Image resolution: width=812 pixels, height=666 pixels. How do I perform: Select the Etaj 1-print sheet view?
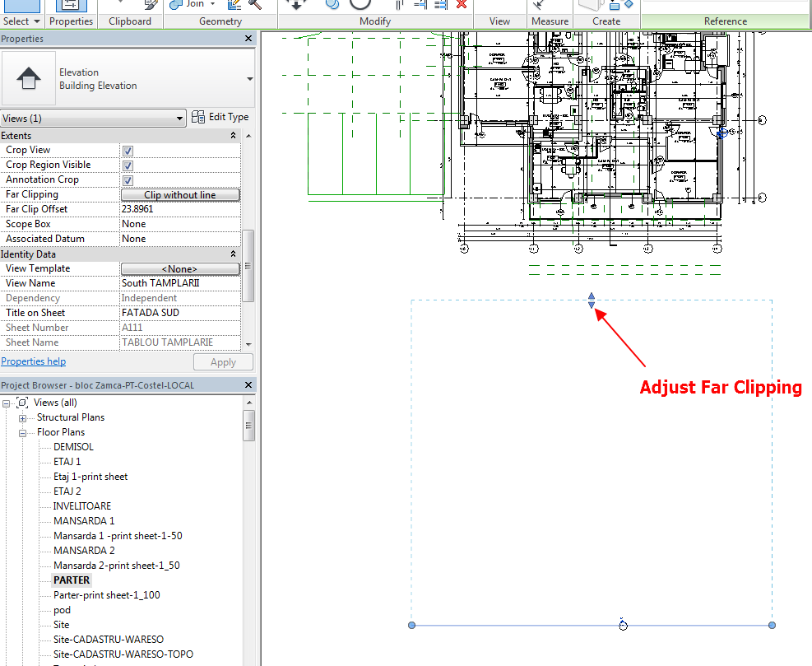(x=90, y=477)
